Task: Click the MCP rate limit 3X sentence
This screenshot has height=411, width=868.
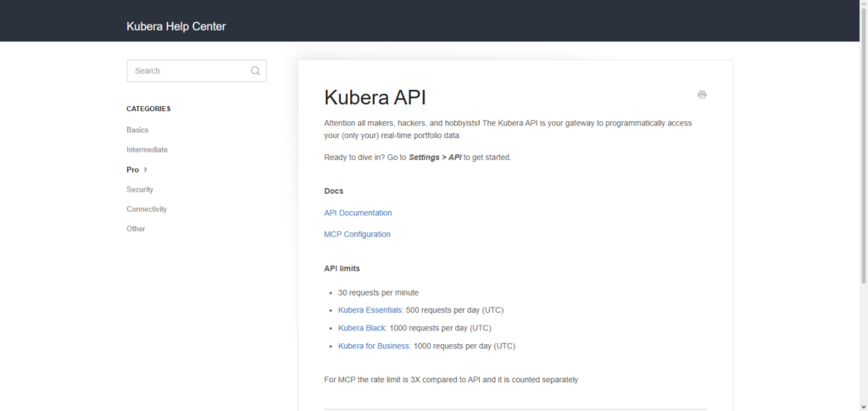Action: [451, 380]
